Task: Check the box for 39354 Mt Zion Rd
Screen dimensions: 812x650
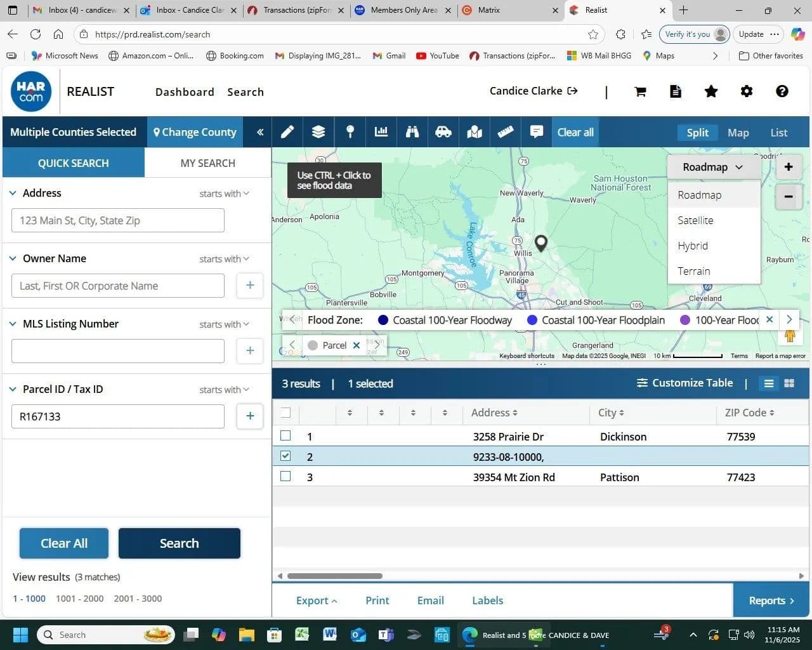Action: click(285, 477)
